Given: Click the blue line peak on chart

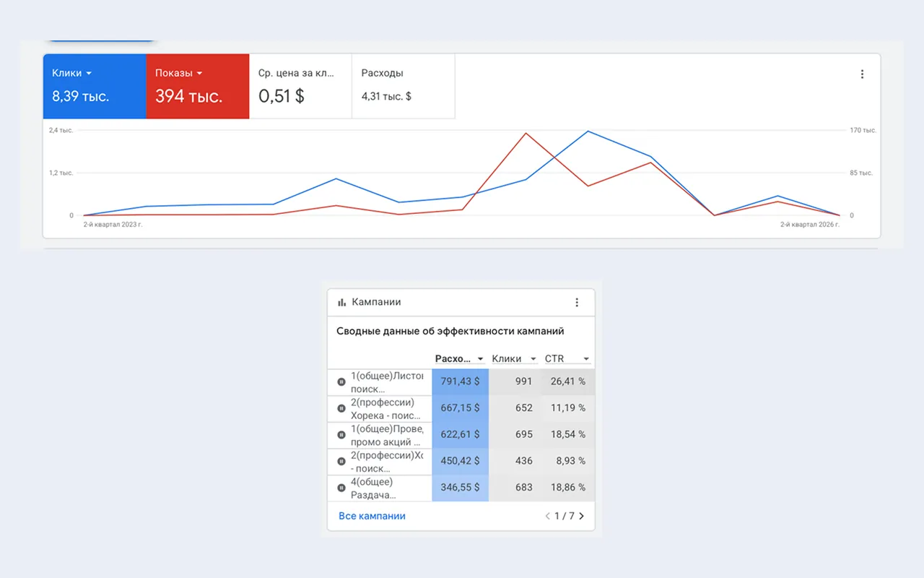Looking at the screenshot, I should (588, 131).
